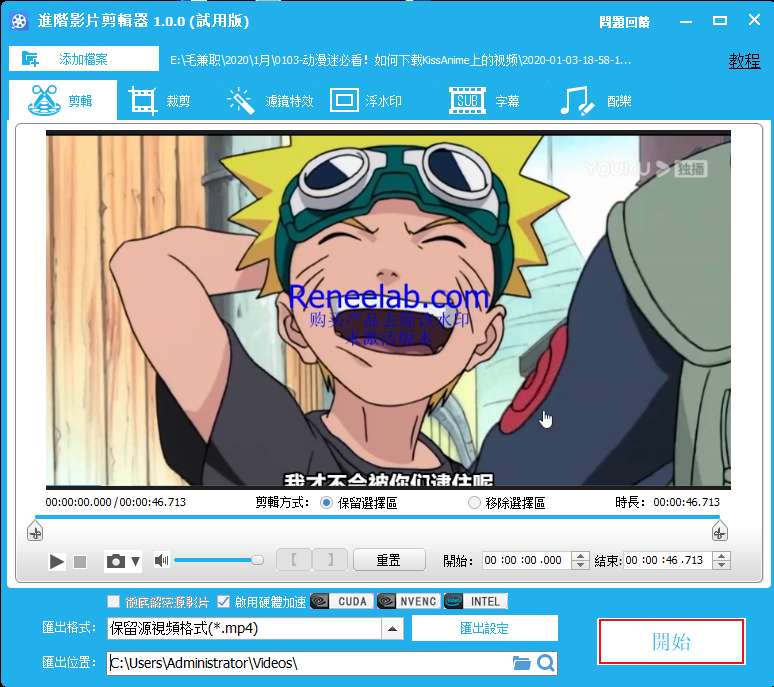The image size is (774, 687).
Task: Open the 教程 tutorial link
Action: 744,61
